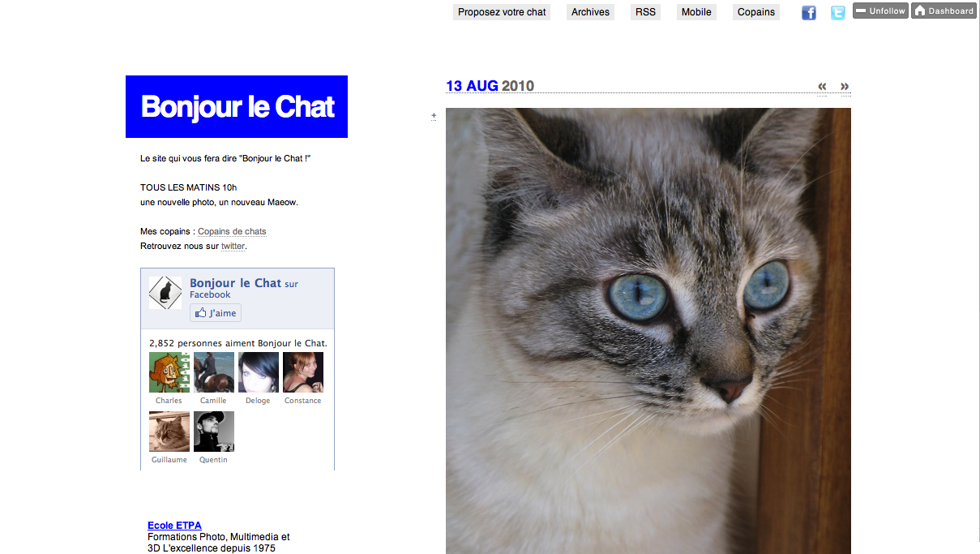
Task: Follow the Copains de chats link
Action: 232,231
